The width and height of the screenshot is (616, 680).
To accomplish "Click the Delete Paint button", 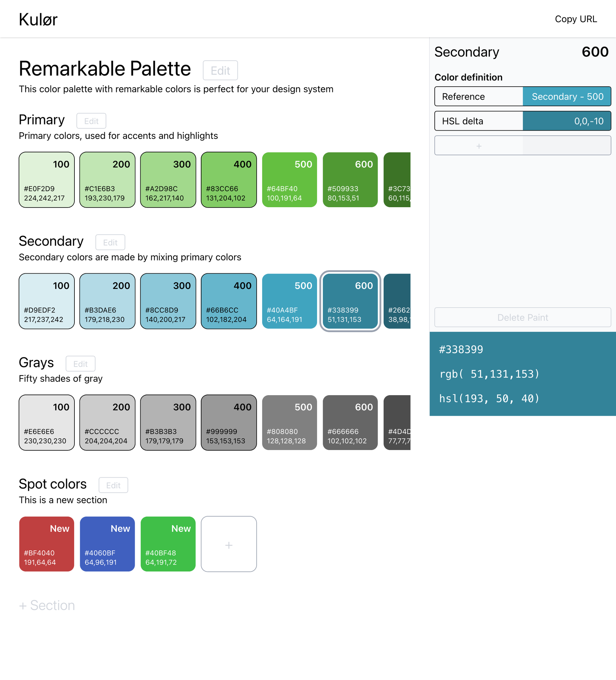I will coord(522,318).
